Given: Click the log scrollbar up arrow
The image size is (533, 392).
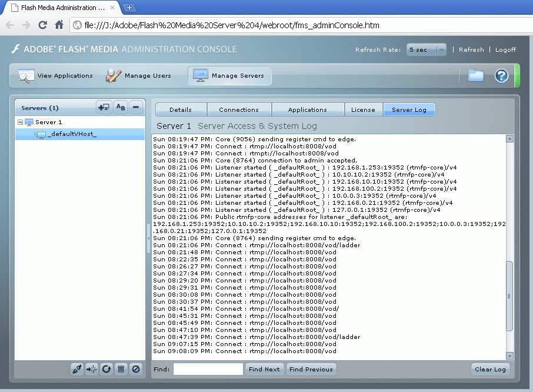Looking at the screenshot, I should point(509,139).
